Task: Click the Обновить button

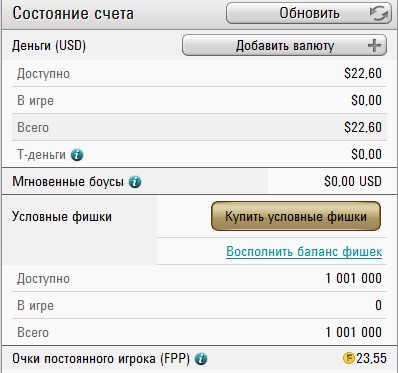Action: (x=309, y=14)
